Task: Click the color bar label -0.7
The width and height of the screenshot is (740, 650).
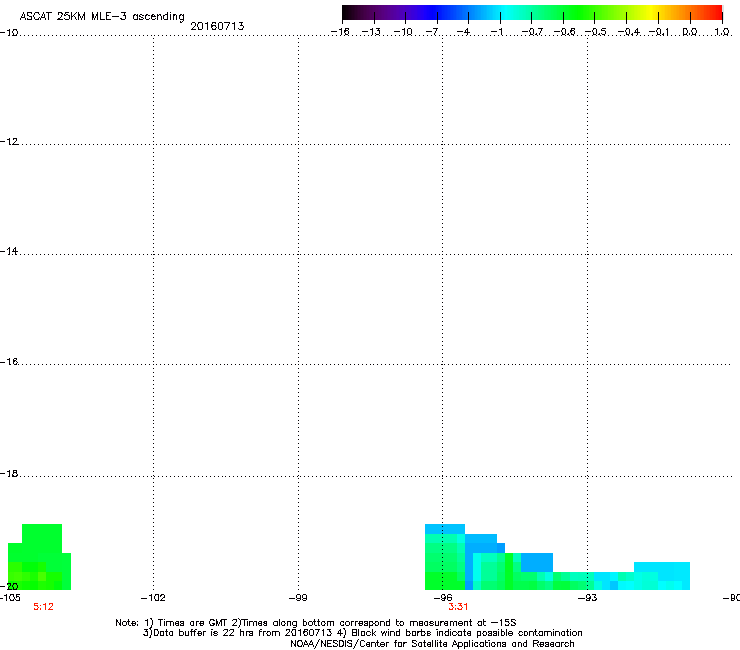Action: [532, 32]
